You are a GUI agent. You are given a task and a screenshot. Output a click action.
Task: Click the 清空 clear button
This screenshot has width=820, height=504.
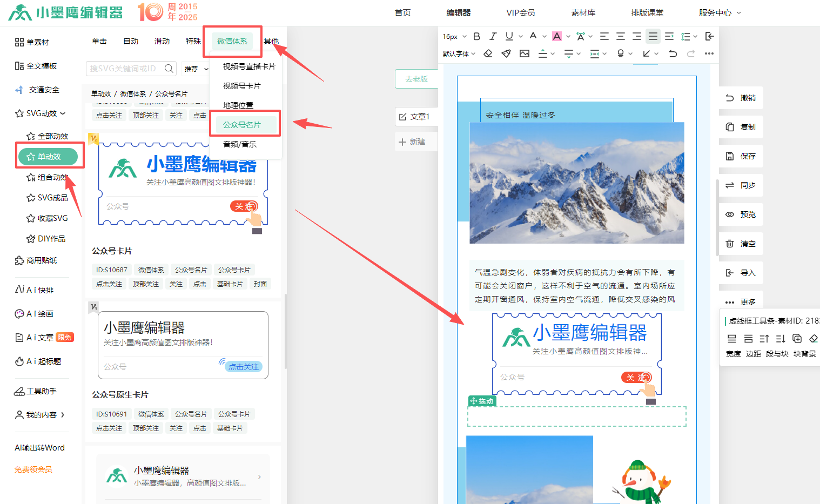click(741, 244)
